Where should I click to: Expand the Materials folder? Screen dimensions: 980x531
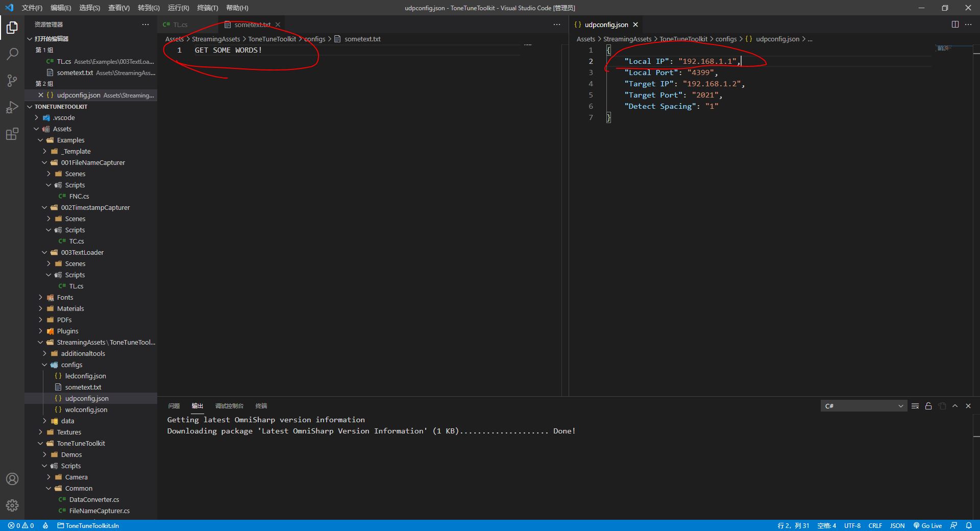pos(91,308)
